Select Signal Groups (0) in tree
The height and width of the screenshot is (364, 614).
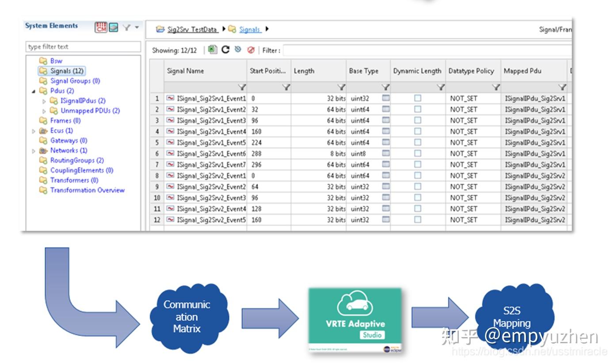75,81
